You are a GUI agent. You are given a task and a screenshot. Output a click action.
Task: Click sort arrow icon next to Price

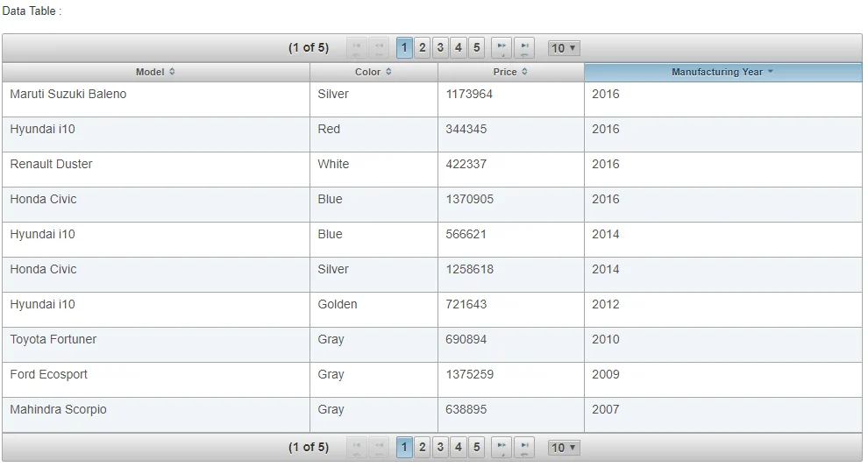pos(524,72)
